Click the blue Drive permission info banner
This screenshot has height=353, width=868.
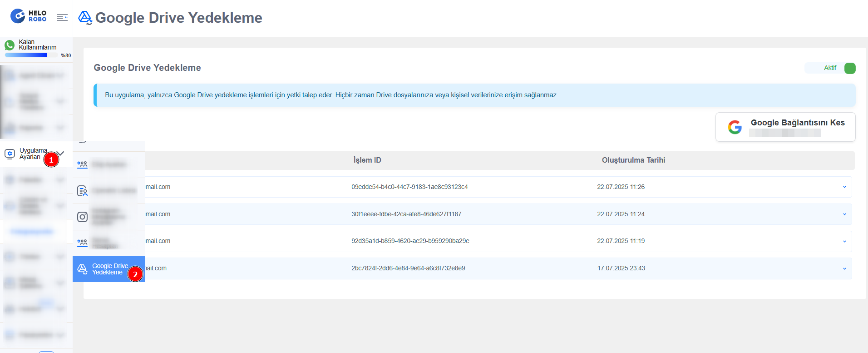click(474, 95)
